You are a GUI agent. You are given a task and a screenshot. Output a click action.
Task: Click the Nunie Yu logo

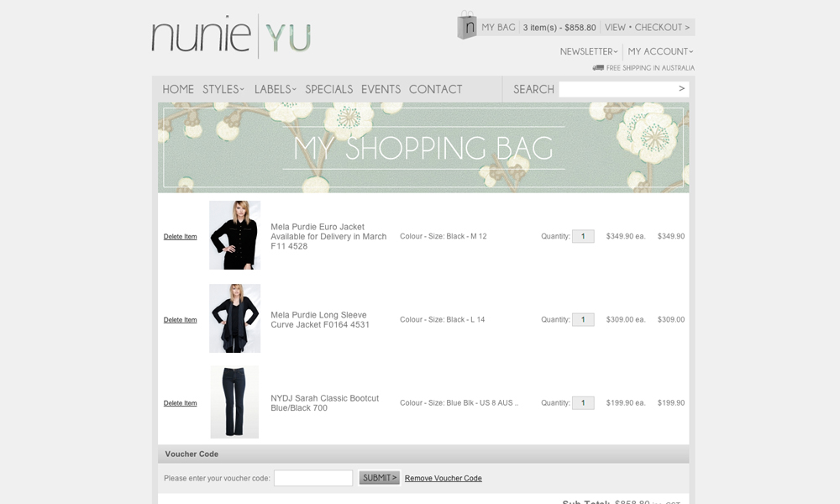point(231,37)
